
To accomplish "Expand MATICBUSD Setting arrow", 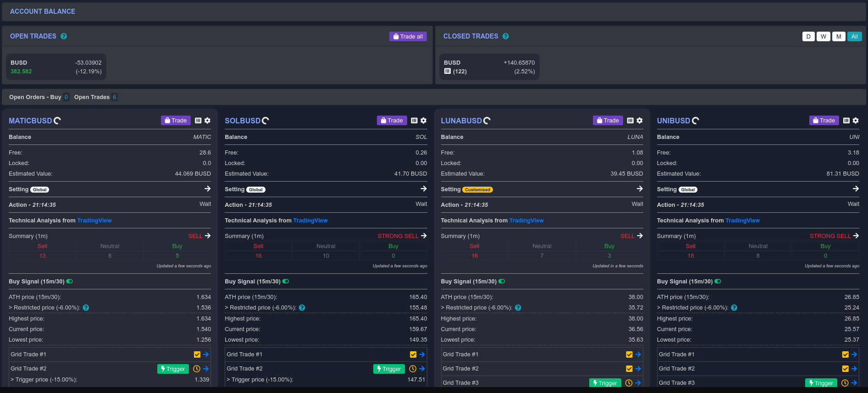I will pyautogui.click(x=208, y=188).
